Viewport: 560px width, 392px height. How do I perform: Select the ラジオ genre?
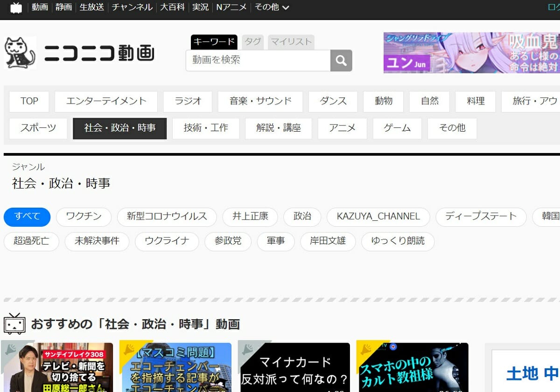pyautogui.click(x=188, y=101)
